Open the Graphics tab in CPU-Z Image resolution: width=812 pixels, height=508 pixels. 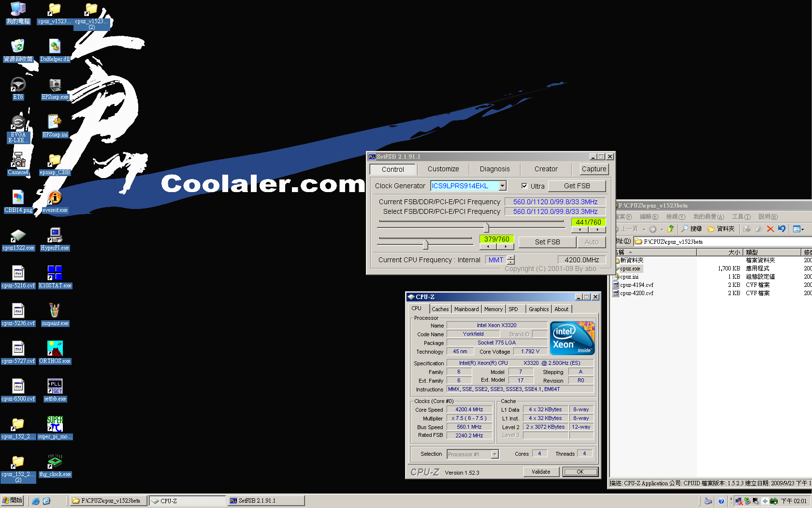(x=538, y=309)
